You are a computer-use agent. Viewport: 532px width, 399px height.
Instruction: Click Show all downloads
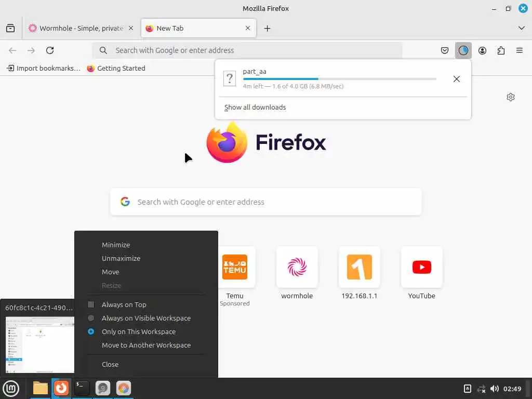[x=255, y=107]
